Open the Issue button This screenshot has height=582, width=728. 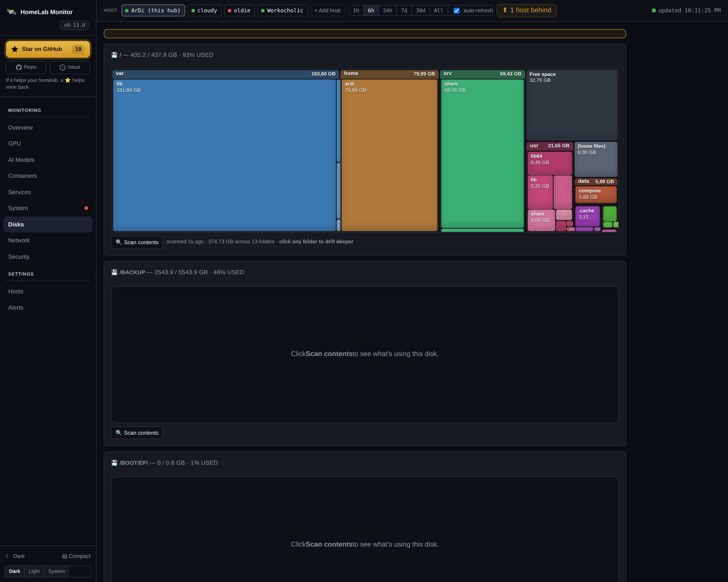(70, 67)
